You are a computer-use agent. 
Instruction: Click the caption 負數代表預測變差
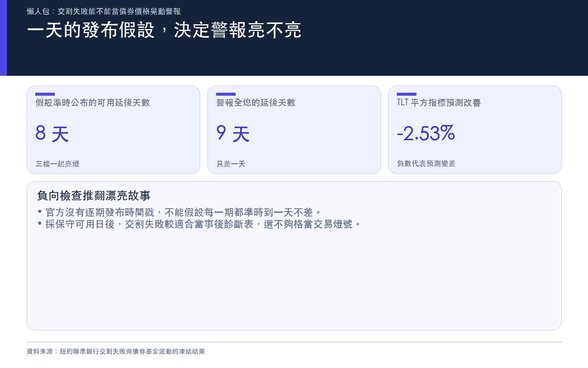tap(426, 164)
